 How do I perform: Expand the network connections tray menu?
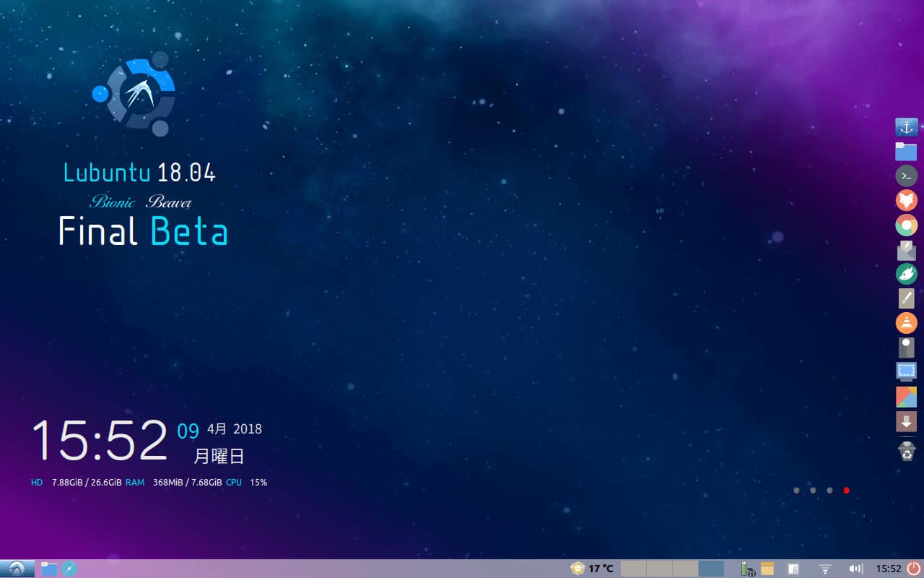click(x=825, y=569)
